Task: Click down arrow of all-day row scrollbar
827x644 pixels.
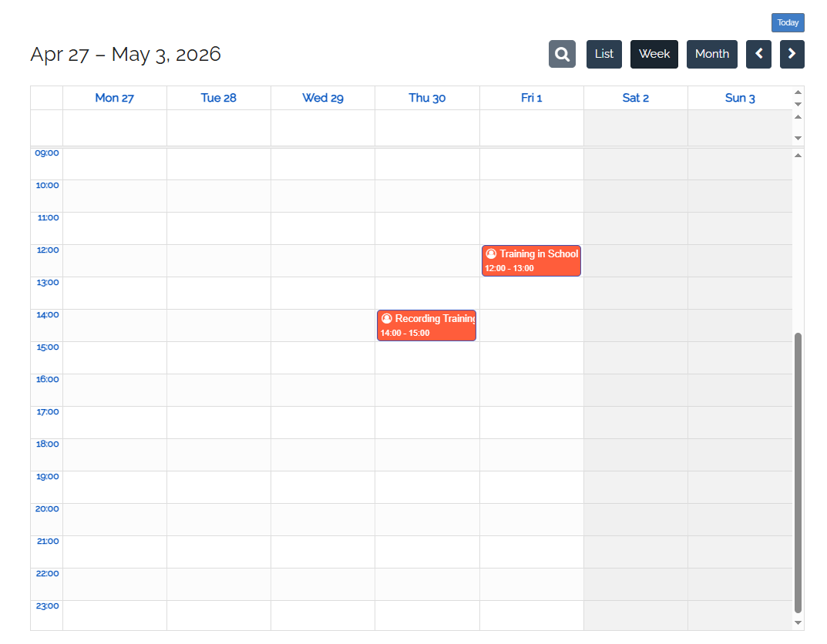Action: (798, 138)
